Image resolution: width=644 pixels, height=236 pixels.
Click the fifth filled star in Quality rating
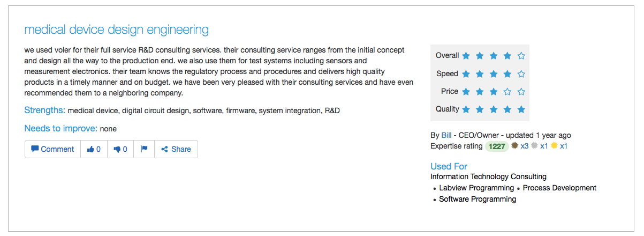(x=521, y=109)
